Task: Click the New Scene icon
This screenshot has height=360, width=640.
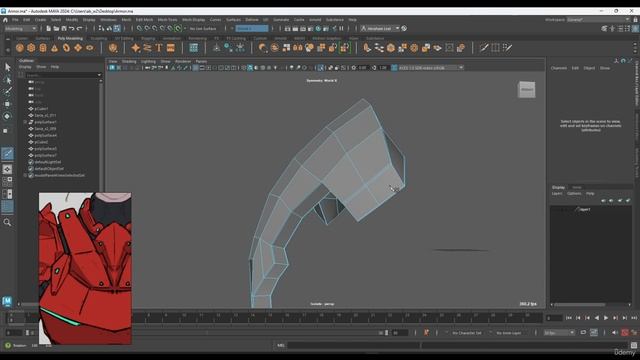Action: (x=48, y=29)
